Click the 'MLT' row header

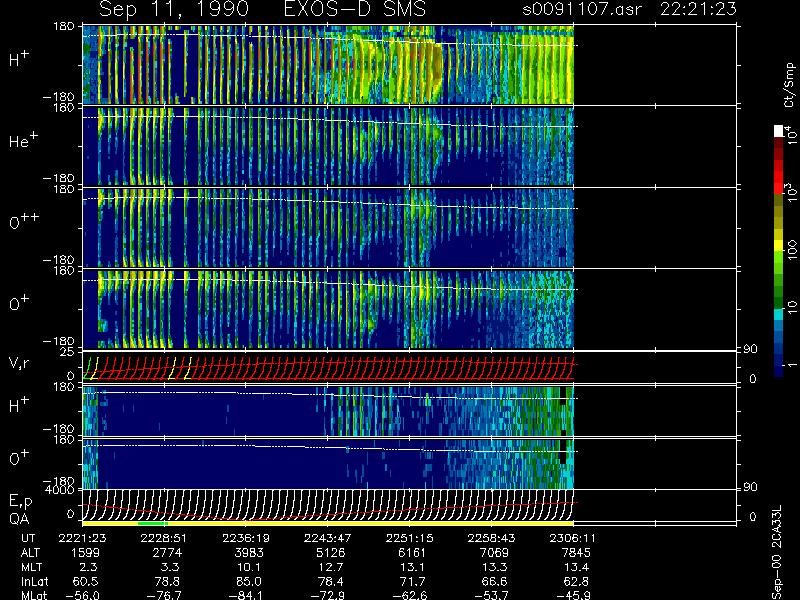(31, 567)
